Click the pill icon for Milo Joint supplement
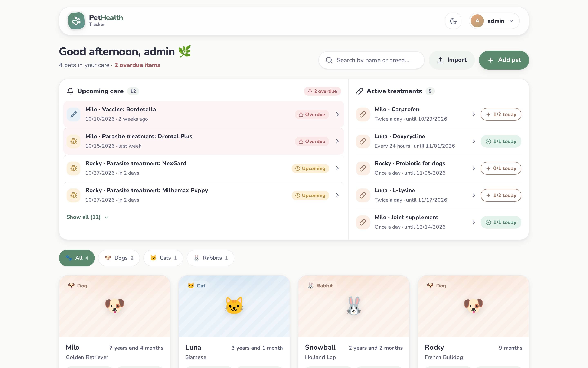 click(x=363, y=222)
